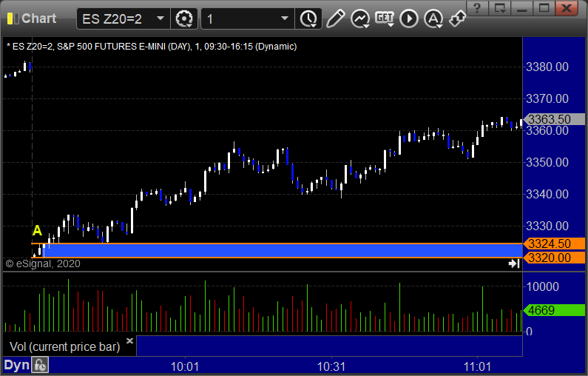Click the 10000 volume axis label

[x=543, y=286]
